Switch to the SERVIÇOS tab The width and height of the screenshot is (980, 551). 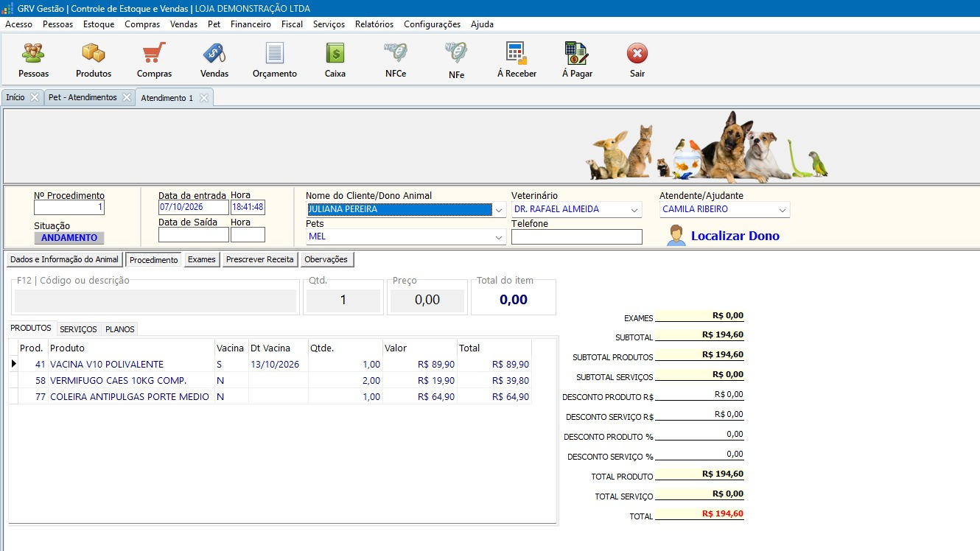(x=78, y=329)
